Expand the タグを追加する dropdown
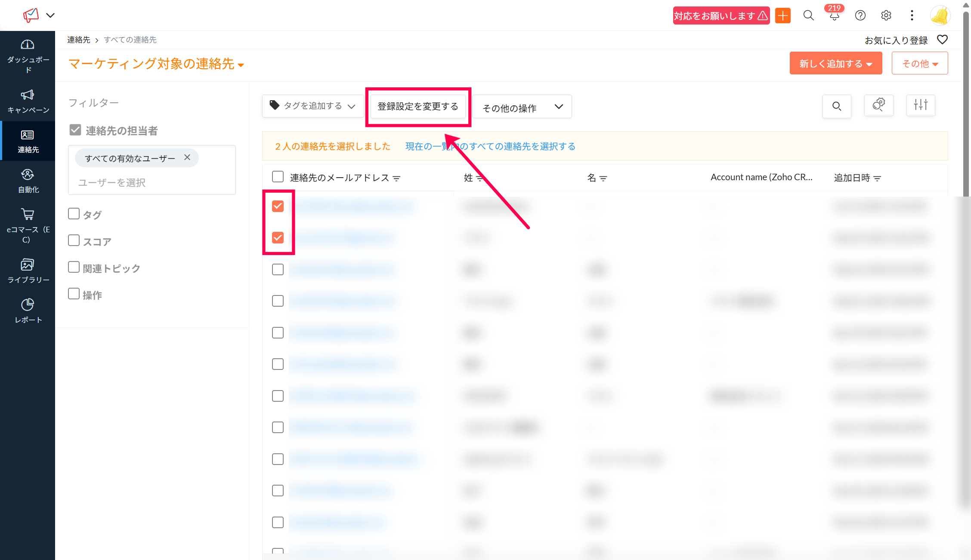The width and height of the screenshot is (971, 560). coord(313,106)
